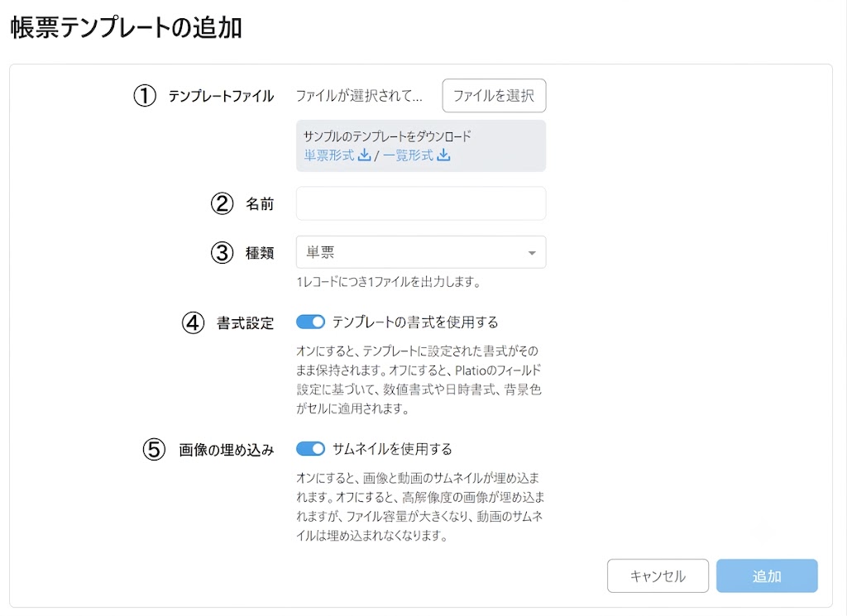Open the 種類 dropdown showing 単票
This screenshot has height=616, width=847.
click(421, 252)
